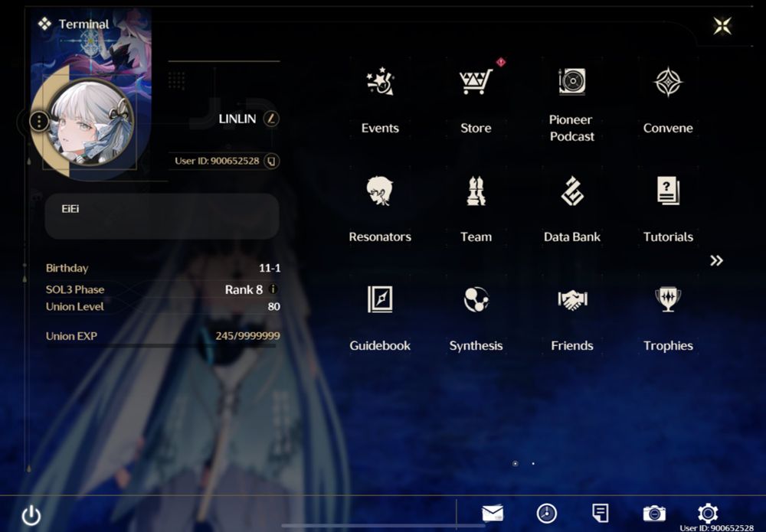Click the power exit icon
The image size is (766, 532).
pos(31,515)
